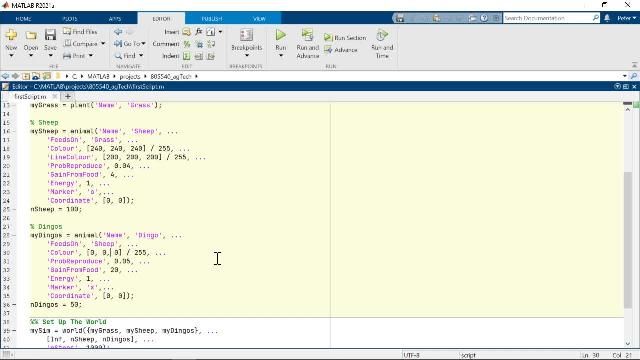Click Run and Time

(x=382, y=44)
